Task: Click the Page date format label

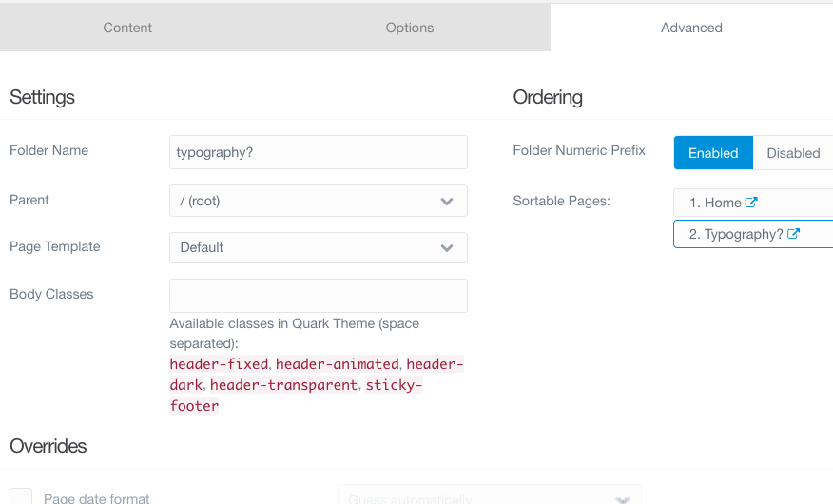Action: tap(97, 498)
